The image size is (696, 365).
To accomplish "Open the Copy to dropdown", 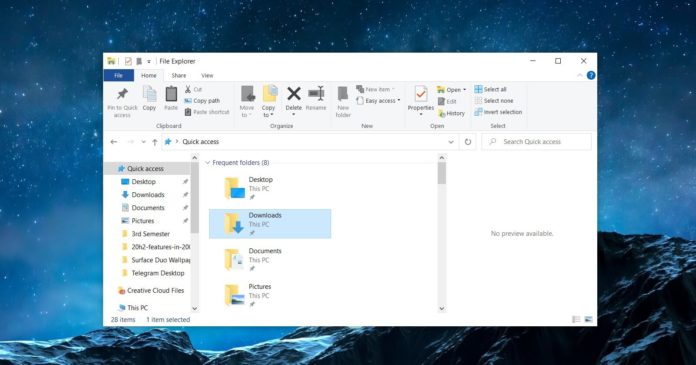I will click(269, 111).
